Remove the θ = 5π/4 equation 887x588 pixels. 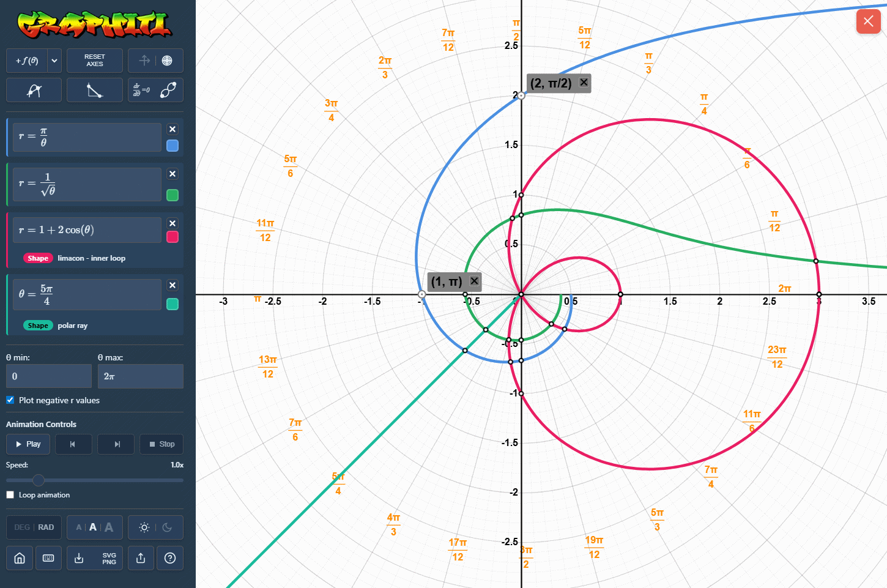tap(173, 285)
